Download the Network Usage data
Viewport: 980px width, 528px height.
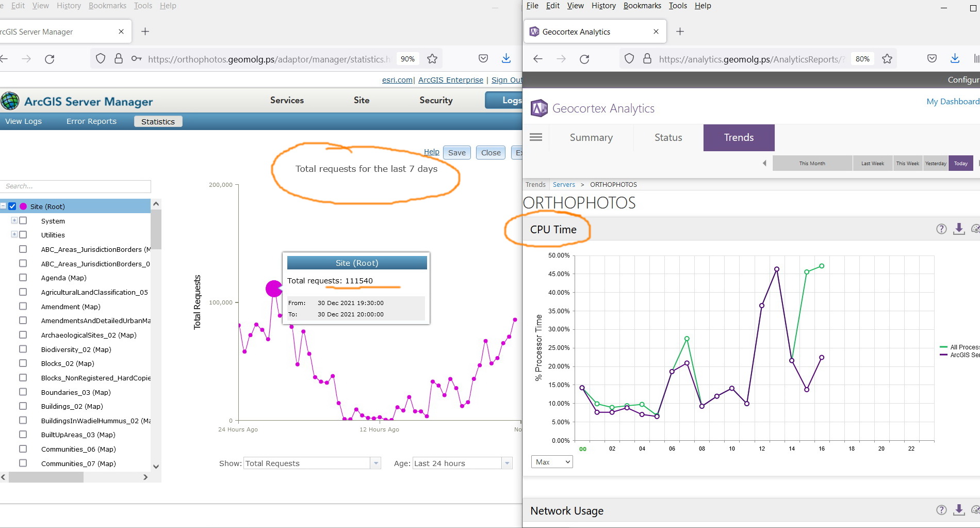click(959, 510)
